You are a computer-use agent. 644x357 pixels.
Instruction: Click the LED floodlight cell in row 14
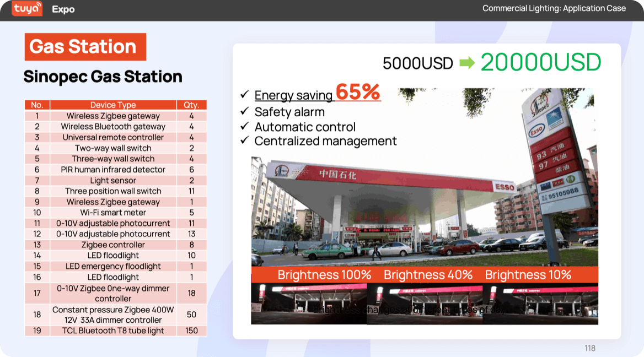[113, 256]
